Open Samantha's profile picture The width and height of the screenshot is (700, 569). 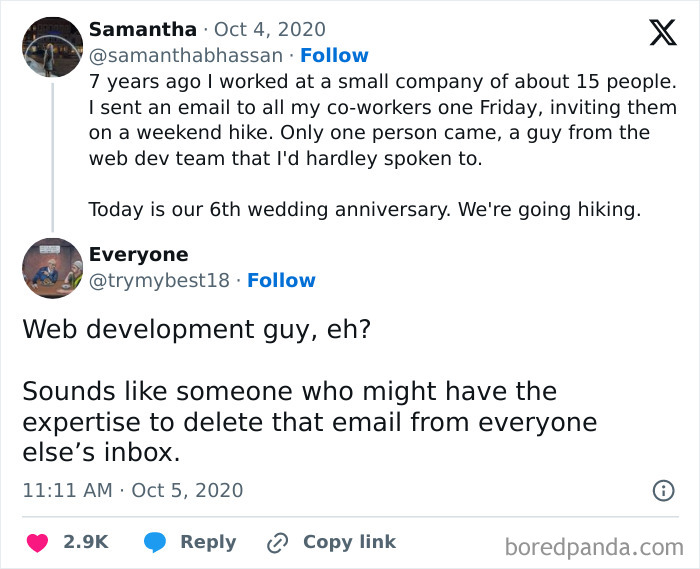[52, 47]
